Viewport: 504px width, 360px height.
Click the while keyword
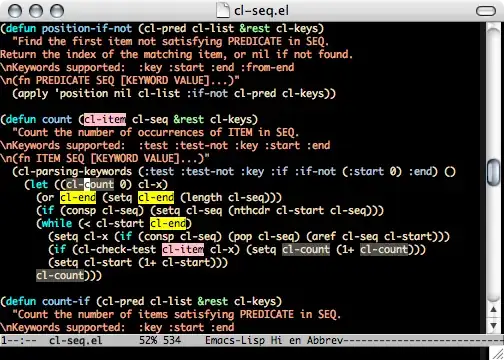[x=57, y=224]
